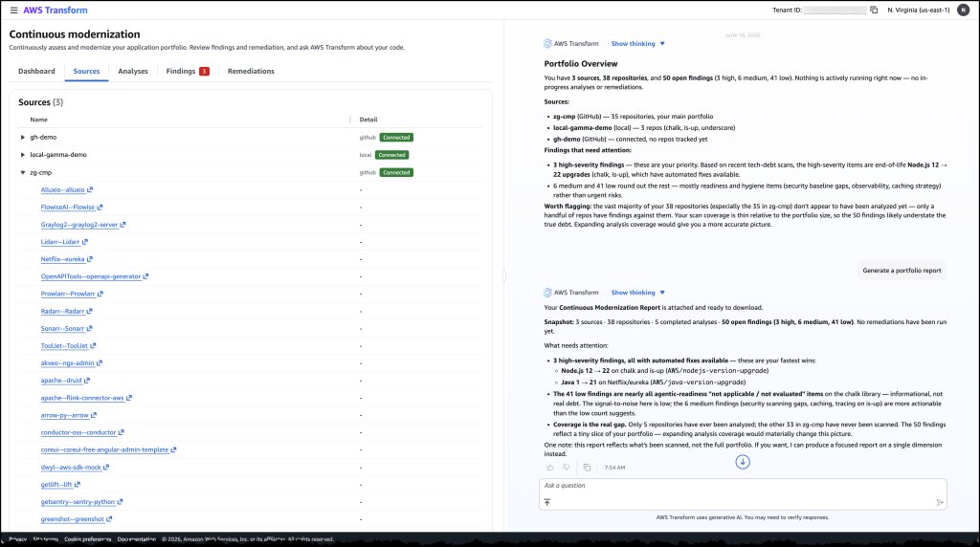Open external link icon beside Radarr--Radarr

[89, 311]
